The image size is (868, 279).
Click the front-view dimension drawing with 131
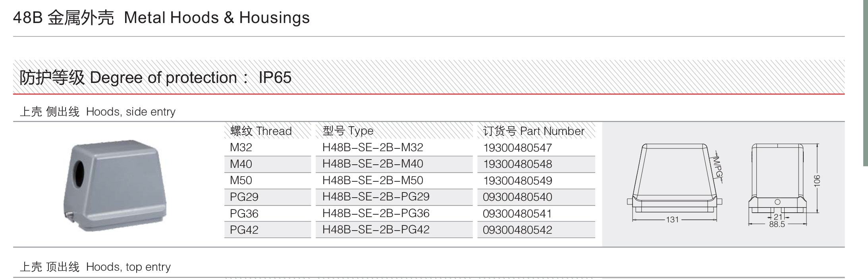click(x=674, y=183)
